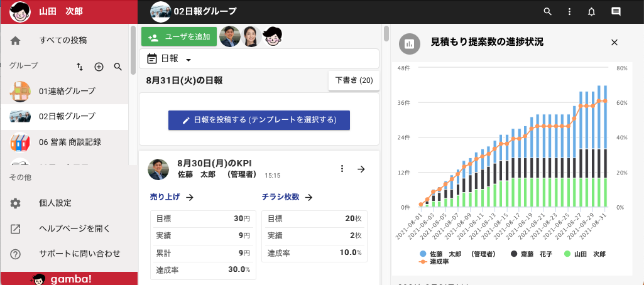Click the group search magnifier icon
Image resolution: width=644 pixels, height=285 pixels.
pyautogui.click(x=118, y=67)
